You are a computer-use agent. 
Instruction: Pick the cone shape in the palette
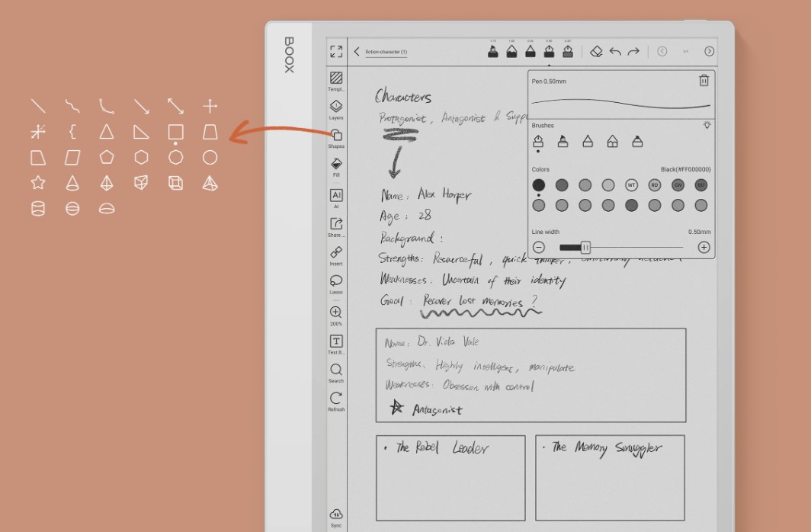(x=72, y=182)
